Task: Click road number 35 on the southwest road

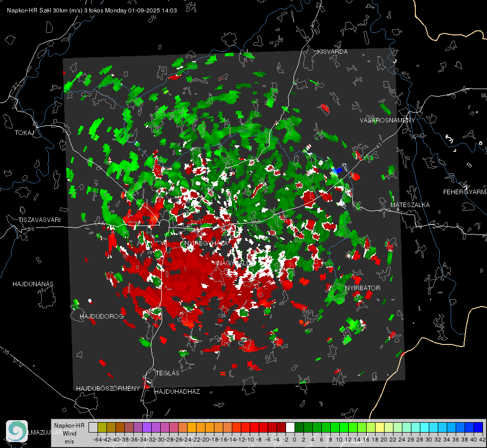Action: click(6, 351)
